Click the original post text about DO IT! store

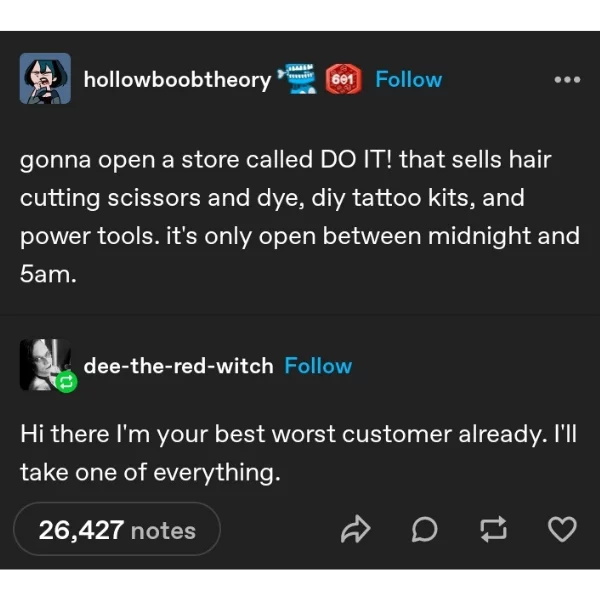(300, 217)
